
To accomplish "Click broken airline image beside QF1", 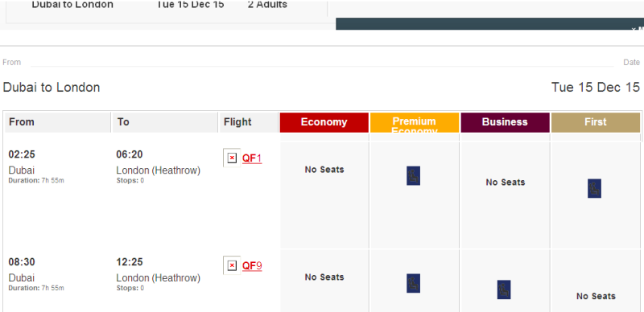I will (232, 158).
